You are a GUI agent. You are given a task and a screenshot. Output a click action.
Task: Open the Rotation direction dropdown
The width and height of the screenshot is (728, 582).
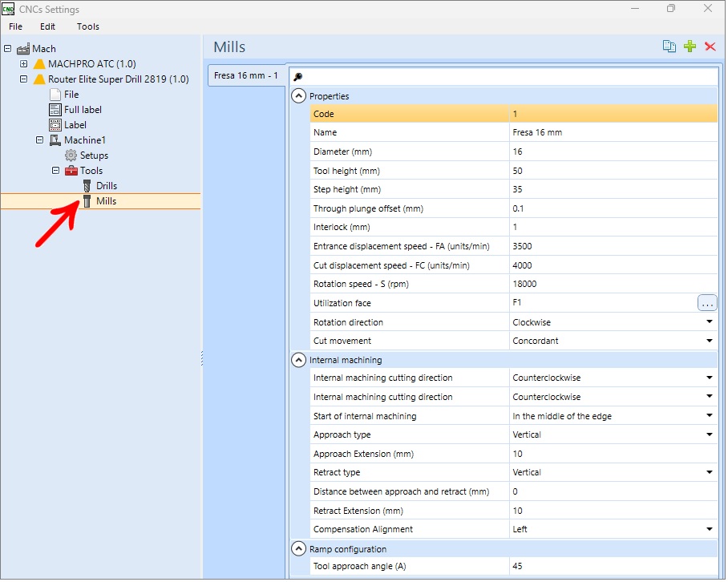tap(710, 322)
